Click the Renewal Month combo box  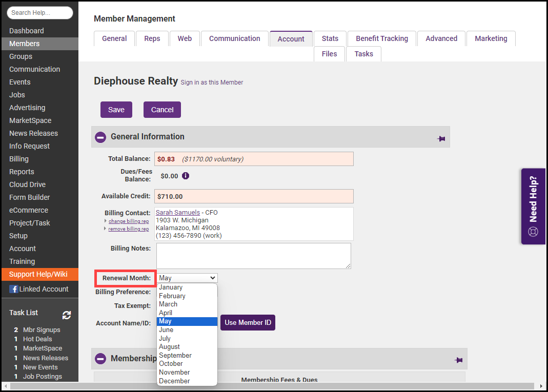click(187, 278)
